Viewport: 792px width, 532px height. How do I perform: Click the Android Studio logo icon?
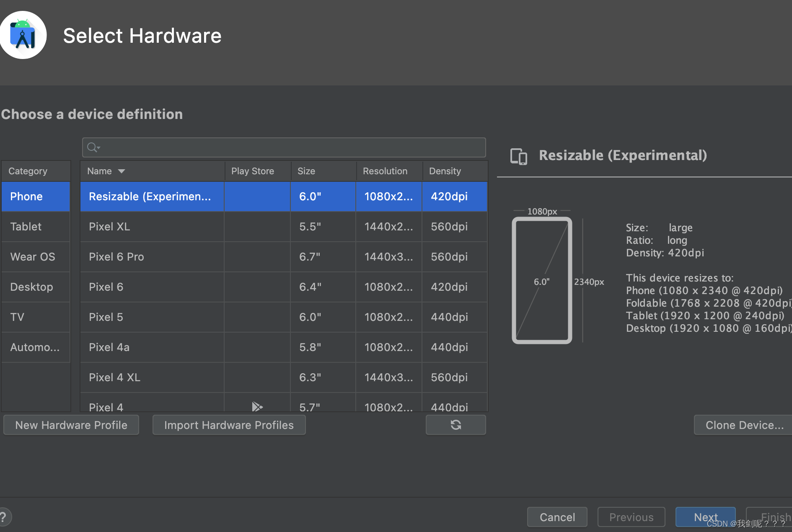[x=23, y=35]
